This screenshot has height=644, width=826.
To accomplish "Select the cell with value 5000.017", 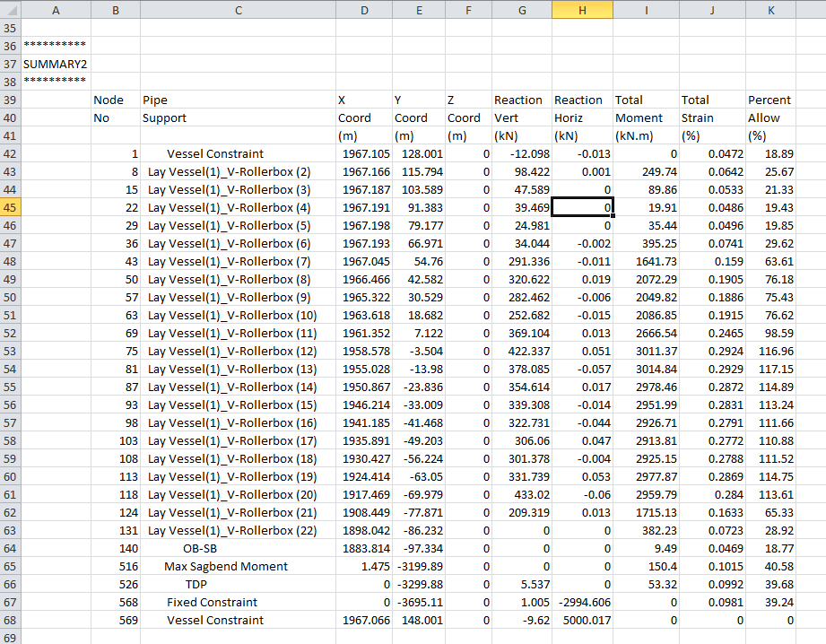I will click(582, 620).
